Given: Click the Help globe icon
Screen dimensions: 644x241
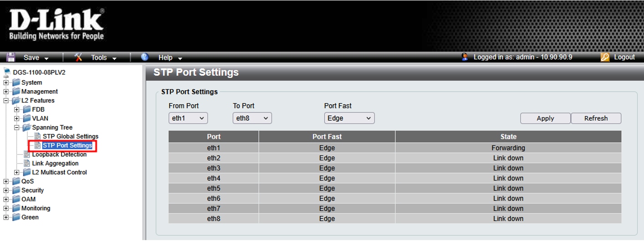Looking at the screenshot, I should click(x=145, y=57).
